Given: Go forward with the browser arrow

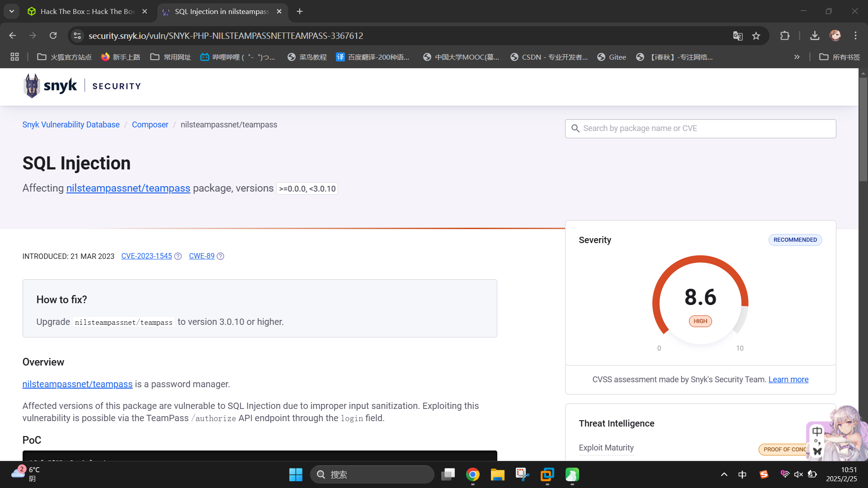Looking at the screenshot, I should click(x=33, y=36).
